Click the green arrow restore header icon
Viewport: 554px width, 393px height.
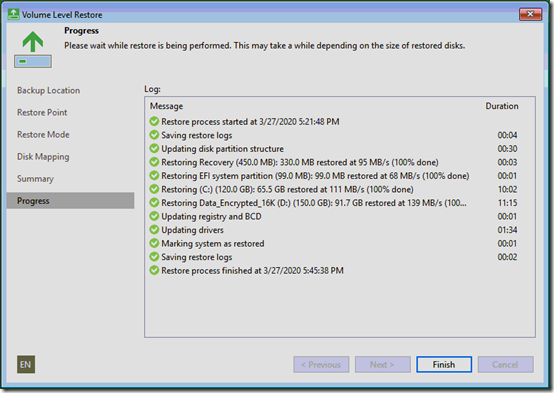tap(33, 49)
